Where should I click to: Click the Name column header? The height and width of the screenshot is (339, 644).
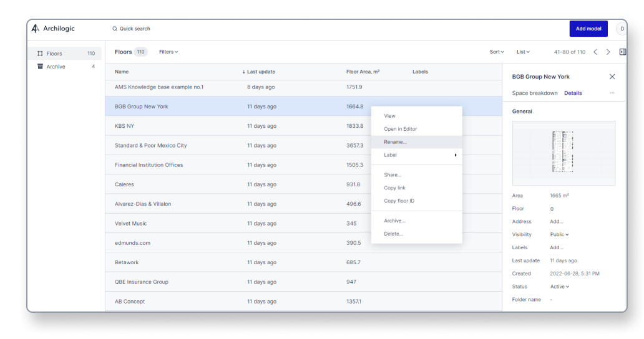point(122,72)
